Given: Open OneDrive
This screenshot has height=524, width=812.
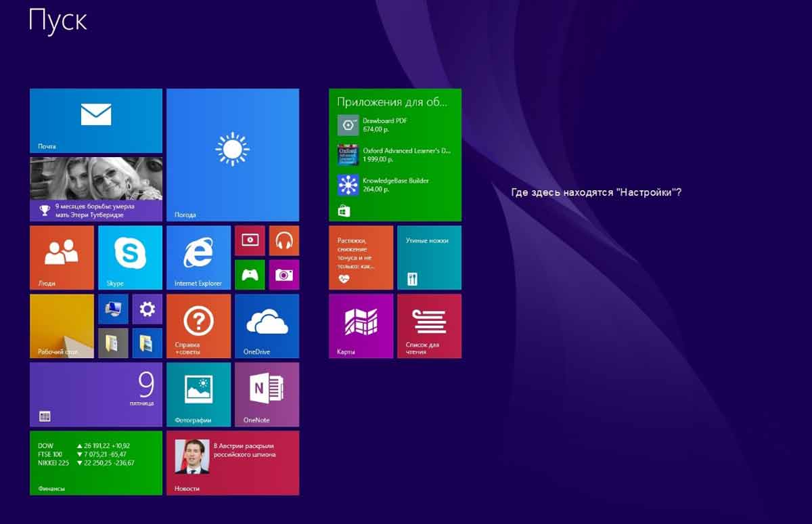Looking at the screenshot, I should 267,327.
